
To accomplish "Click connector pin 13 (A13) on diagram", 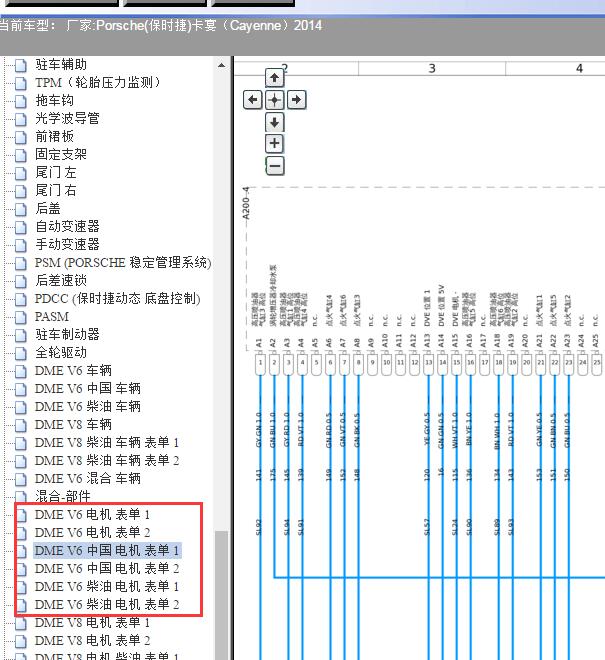I will 429,363.
